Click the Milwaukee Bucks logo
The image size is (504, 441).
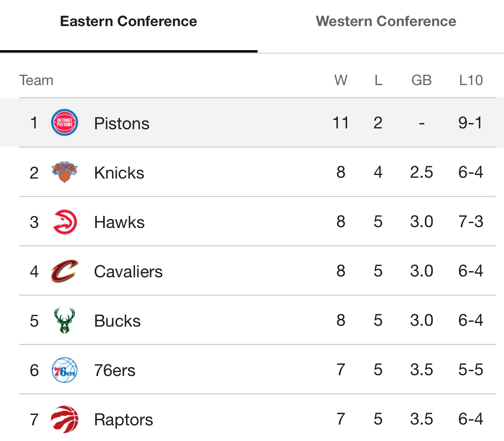tap(65, 321)
